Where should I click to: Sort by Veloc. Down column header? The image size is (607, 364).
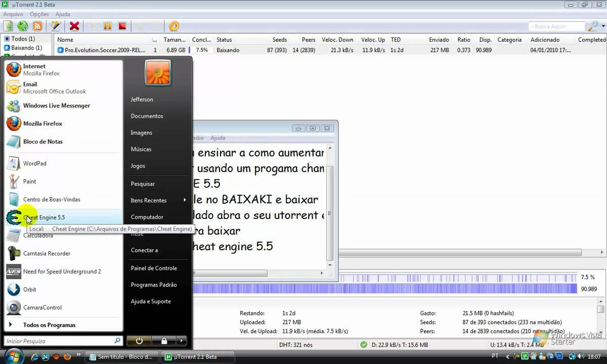tap(337, 39)
